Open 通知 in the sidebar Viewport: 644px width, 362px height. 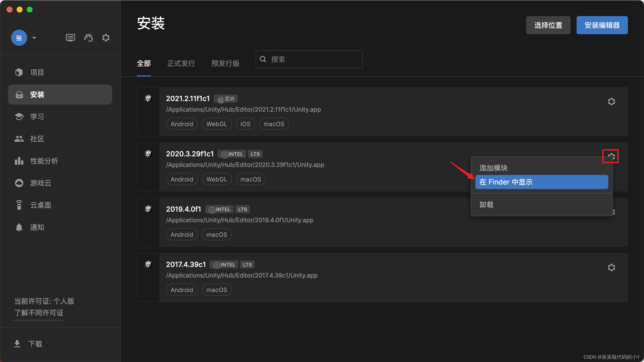[x=60, y=227]
